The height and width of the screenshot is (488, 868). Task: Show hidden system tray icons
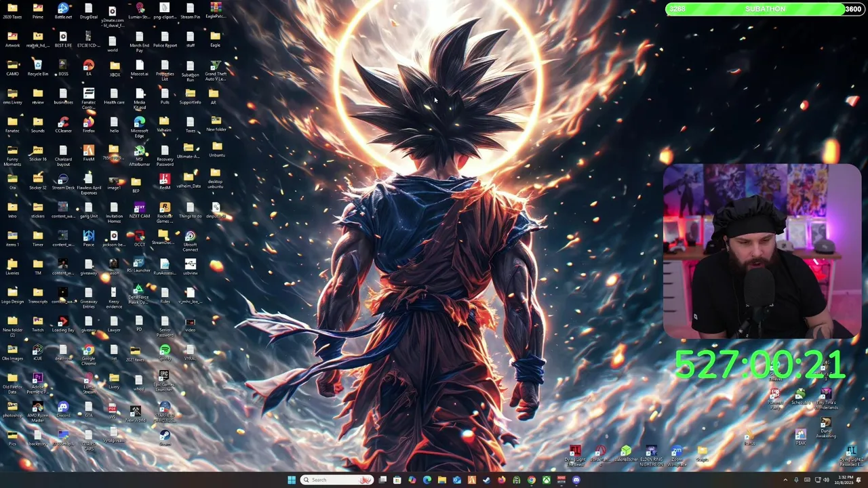[x=786, y=480]
